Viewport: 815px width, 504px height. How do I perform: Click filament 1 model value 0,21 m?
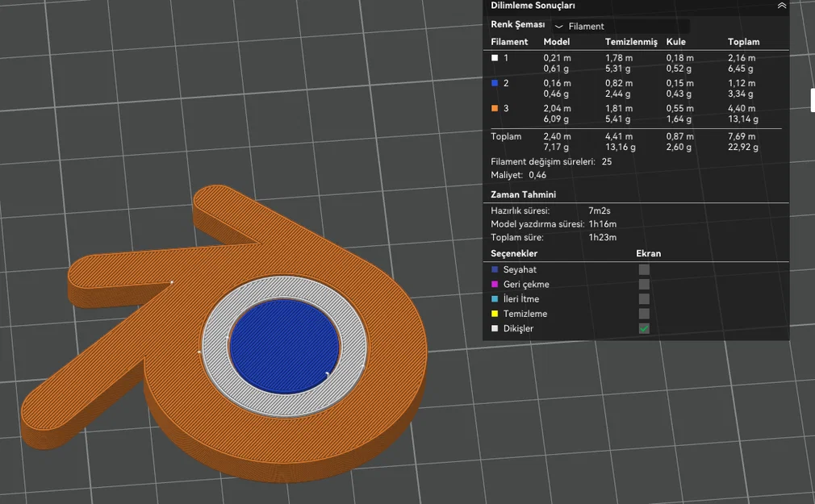coord(558,58)
